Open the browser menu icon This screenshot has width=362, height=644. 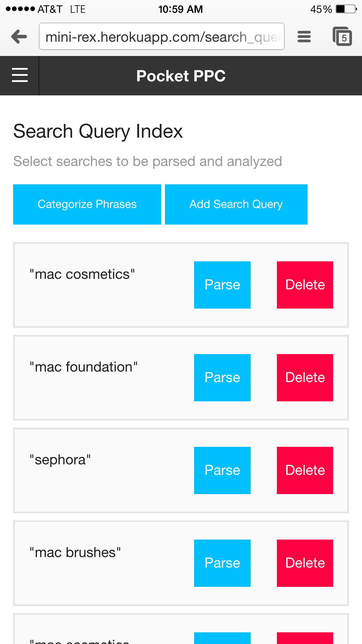click(304, 37)
